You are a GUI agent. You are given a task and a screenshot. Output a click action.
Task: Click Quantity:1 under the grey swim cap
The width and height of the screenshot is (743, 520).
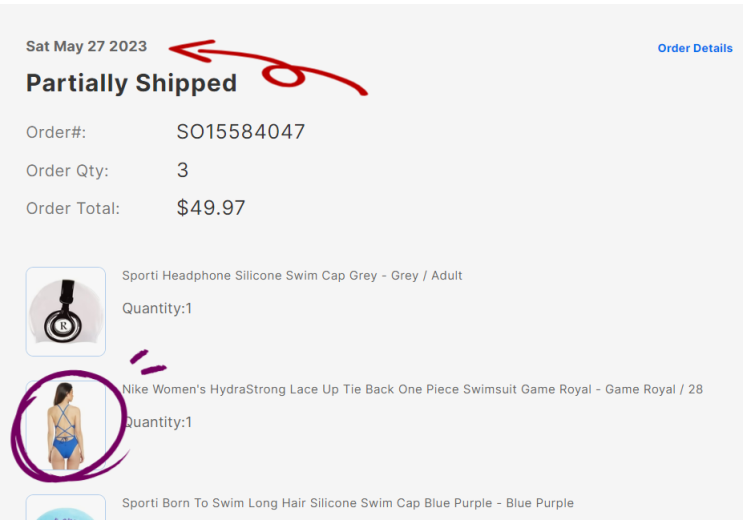click(157, 308)
